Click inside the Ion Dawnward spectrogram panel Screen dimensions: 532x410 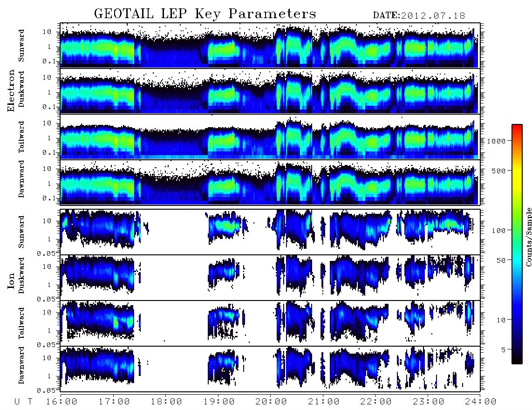click(x=270, y=369)
